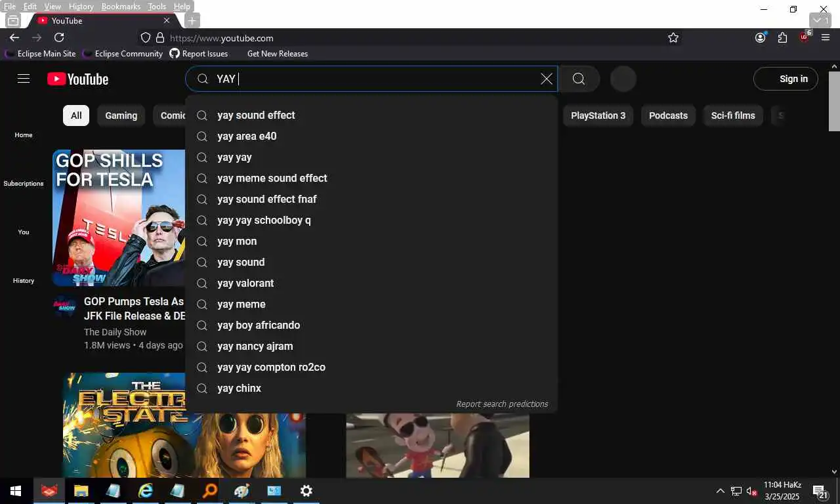This screenshot has height=504, width=840.
Task: Open Report Issues bookmark
Action: (199, 54)
